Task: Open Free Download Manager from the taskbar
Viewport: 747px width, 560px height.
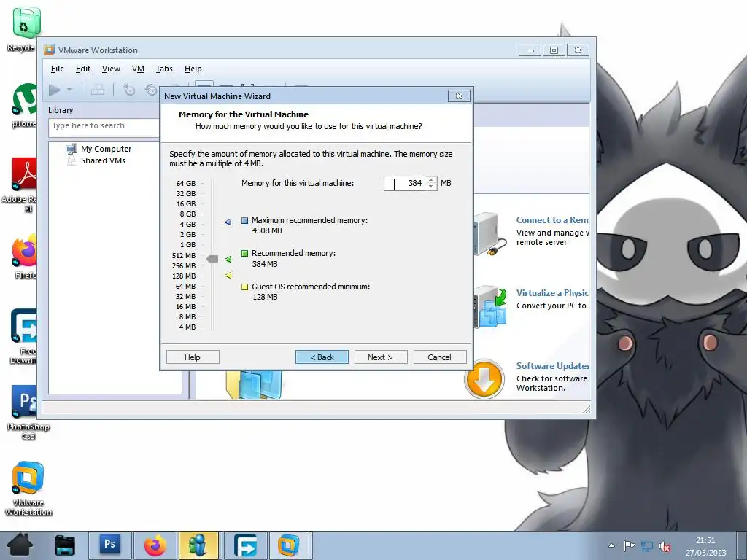Action: (x=246, y=545)
